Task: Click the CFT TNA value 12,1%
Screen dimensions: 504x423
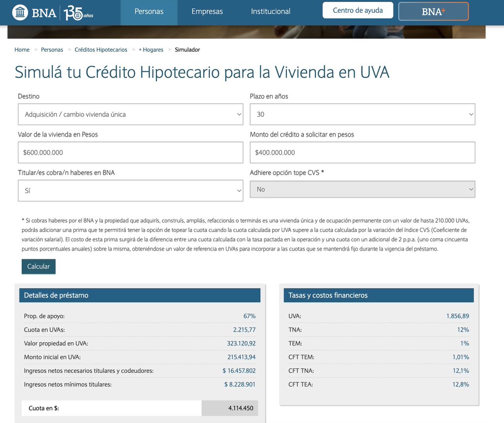Action: pyautogui.click(x=461, y=371)
